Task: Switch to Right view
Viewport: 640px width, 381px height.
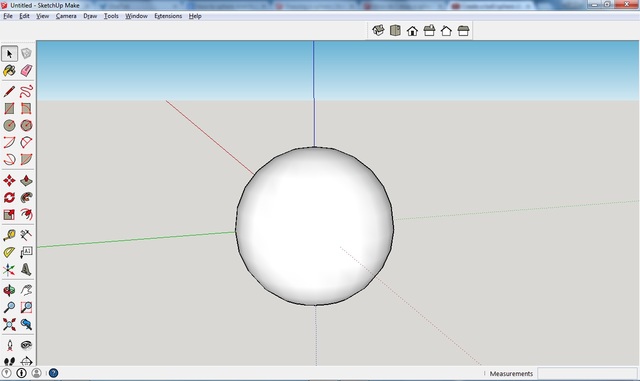Action: coord(429,30)
